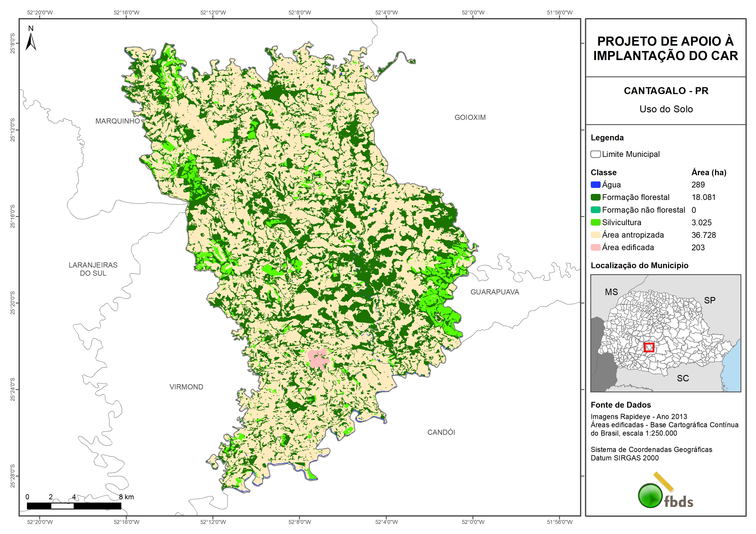Click the Formação florestal dark green swatch
Screen dimensions: 756x534
click(x=595, y=197)
